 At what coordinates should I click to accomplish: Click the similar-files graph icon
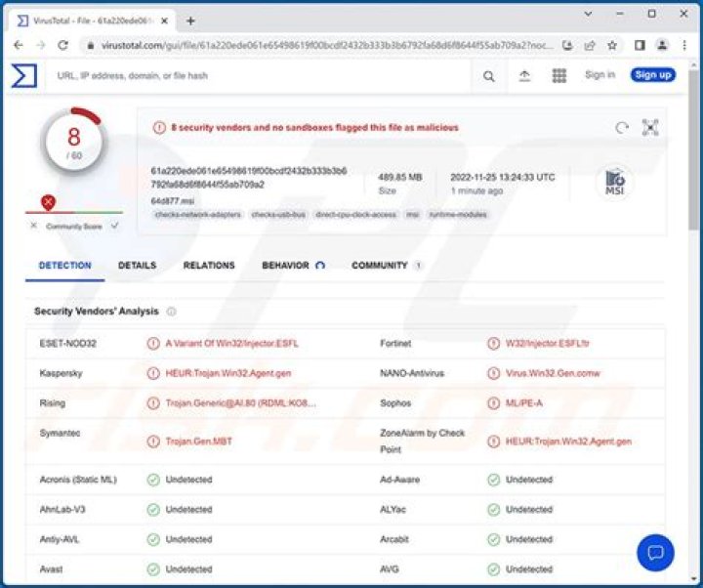point(650,128)
